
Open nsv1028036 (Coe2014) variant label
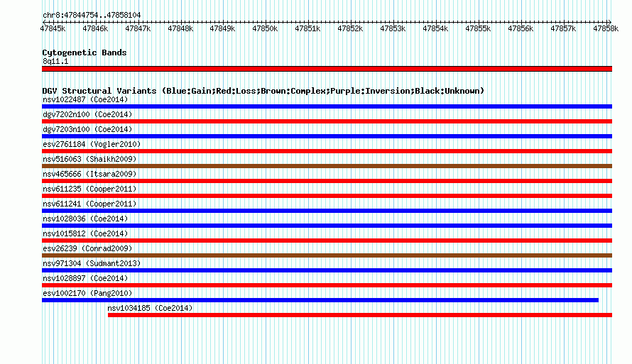point(85,219)
